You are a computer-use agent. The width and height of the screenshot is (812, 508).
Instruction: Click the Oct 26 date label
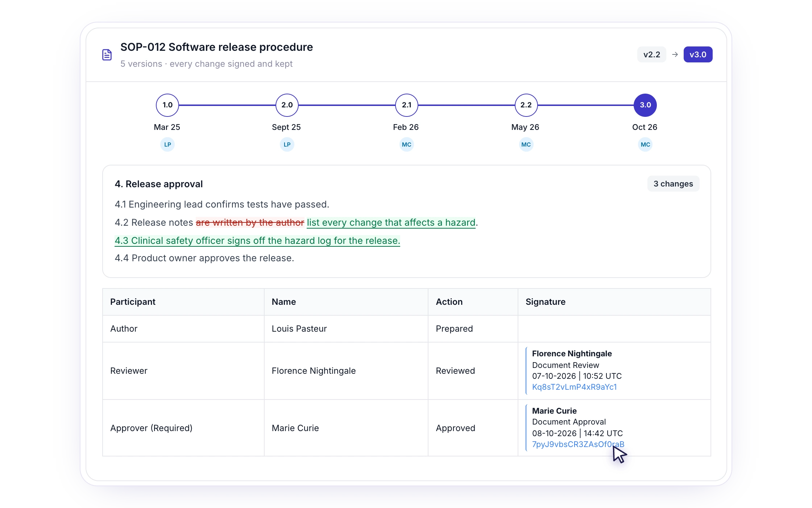click(645, 127)
